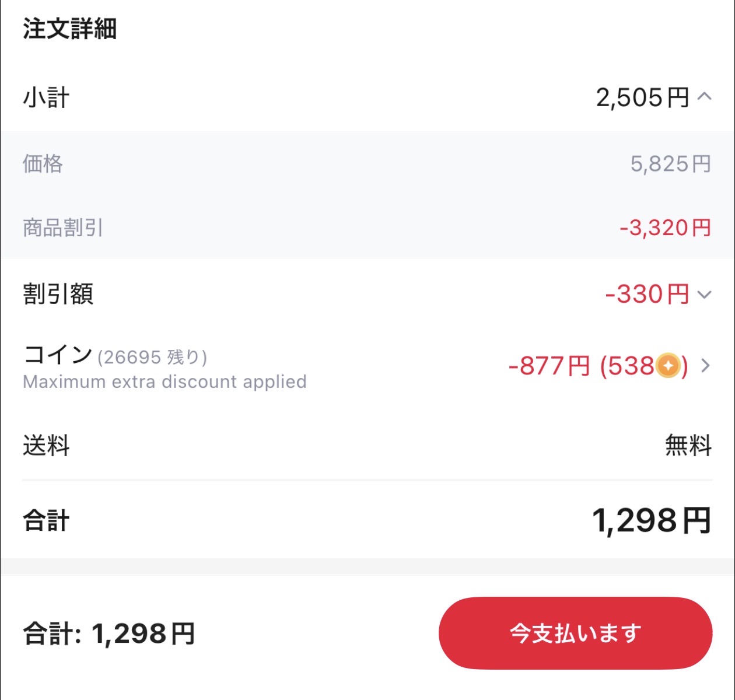Click the Maximum extra discount applied text
The width and height of the screenshot is (735, 700).
pyautogui.click(x=164, y=381)
